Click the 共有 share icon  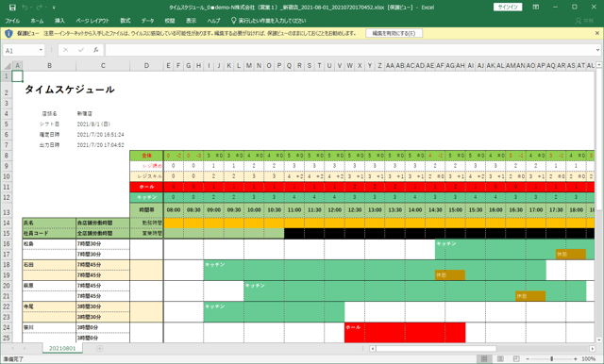click(x=584, y=21)
